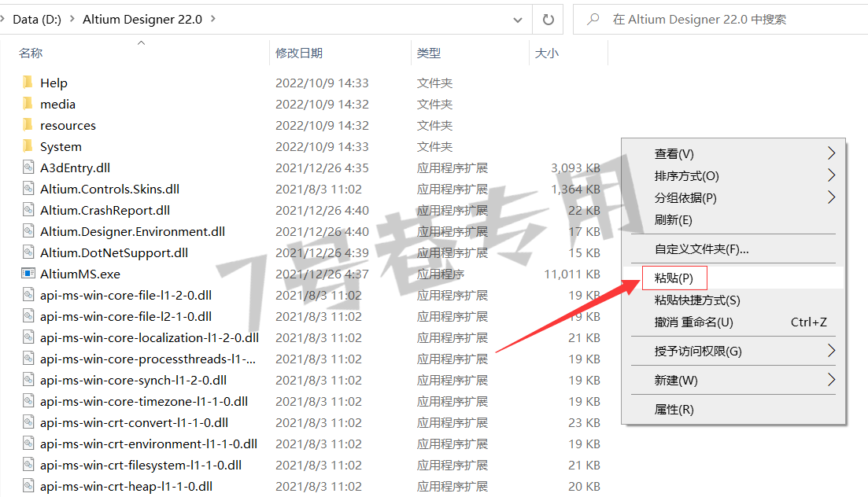Click the 23 KB size cell

click(584, 423)
